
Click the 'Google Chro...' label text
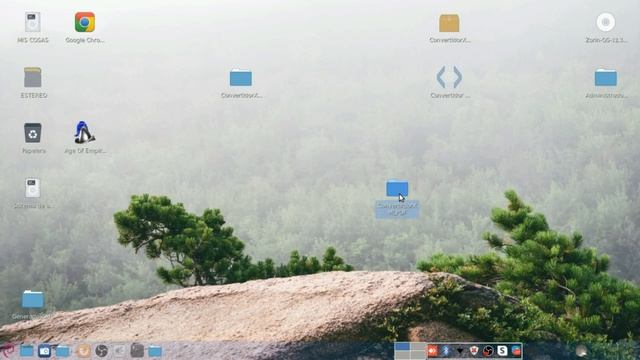tap(85, 40)
